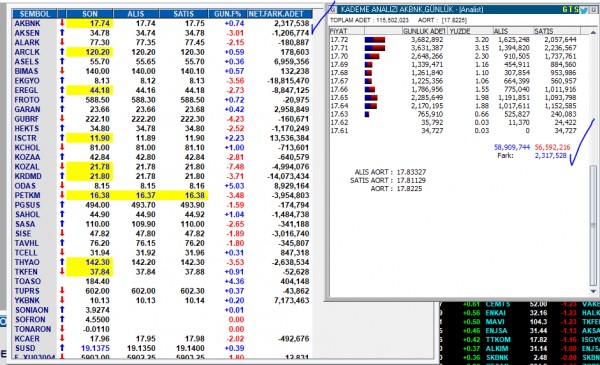Image resolution: width=600 pixels, height=365 pixels.
Task: Click the G letter button in Kademe Analizi title bar
Action: click(x=565, y=10)
